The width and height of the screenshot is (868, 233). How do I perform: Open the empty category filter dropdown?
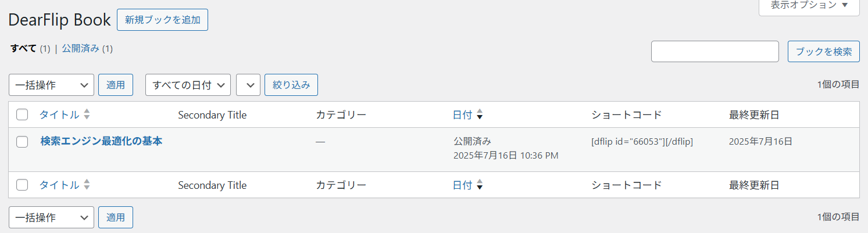[248, 85]
